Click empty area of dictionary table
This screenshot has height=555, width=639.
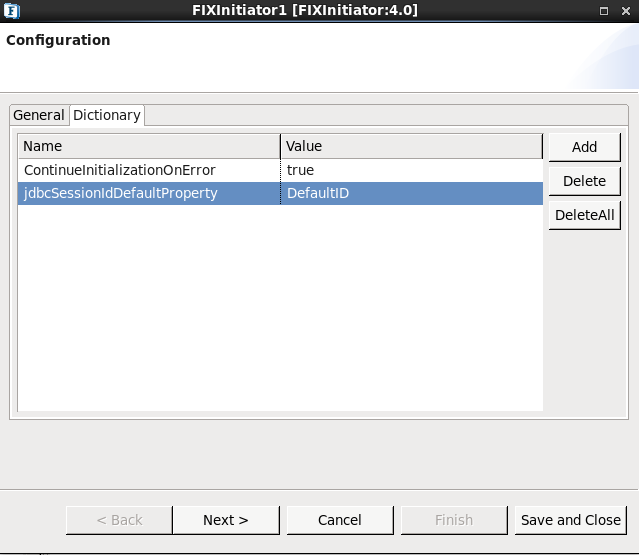280,308
